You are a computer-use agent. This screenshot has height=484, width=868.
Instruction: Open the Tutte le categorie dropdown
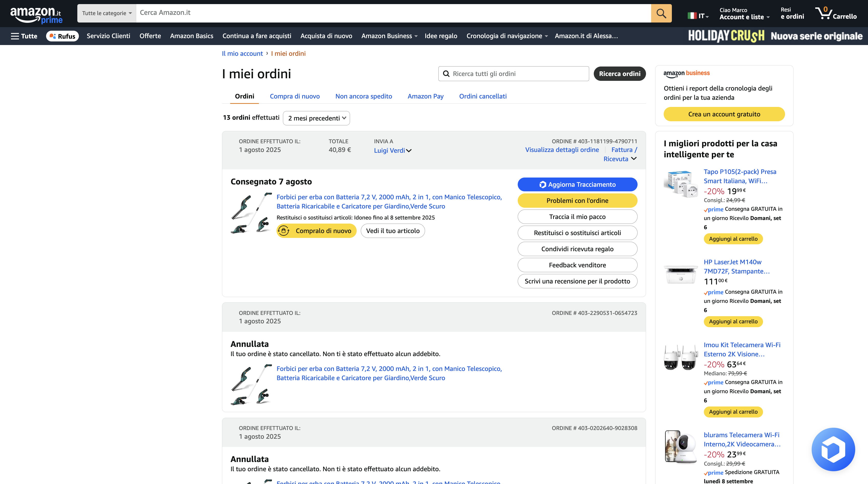point(107,14)
